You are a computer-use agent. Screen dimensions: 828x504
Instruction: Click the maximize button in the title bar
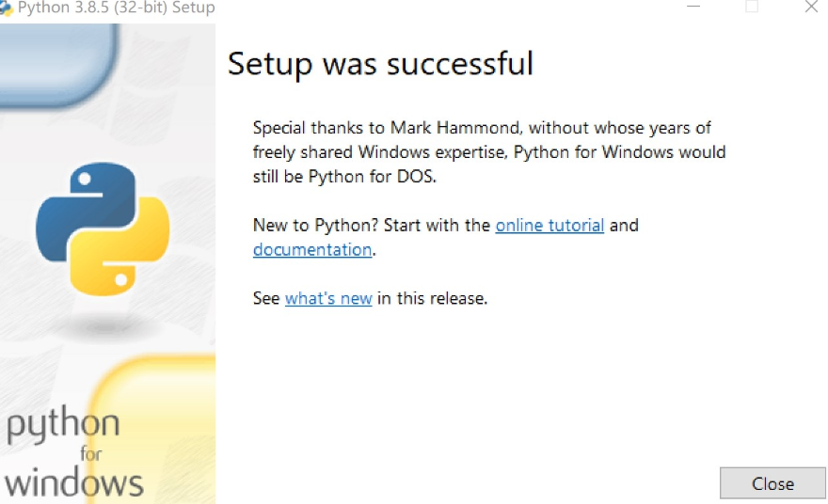(x=752, y=8)
